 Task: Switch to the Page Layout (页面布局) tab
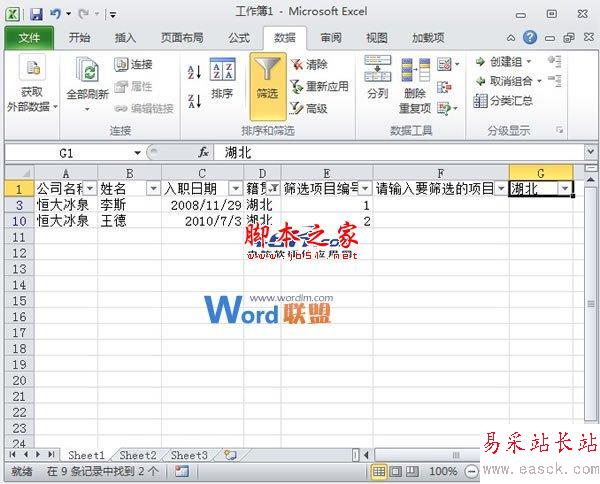182,38
